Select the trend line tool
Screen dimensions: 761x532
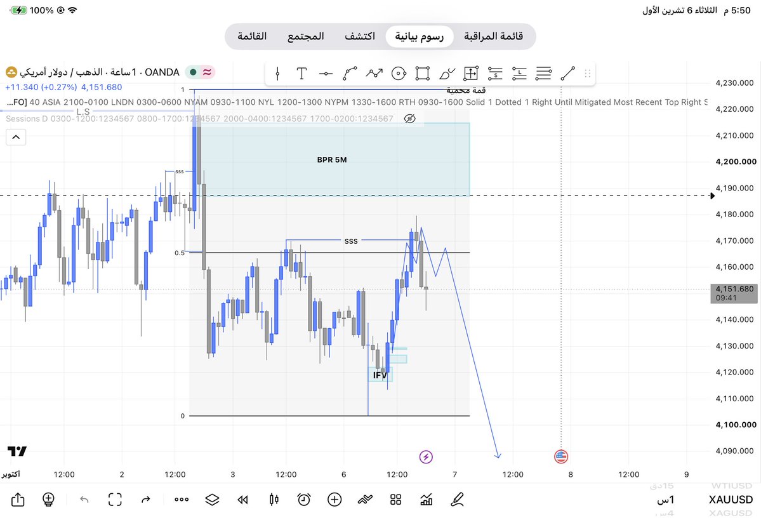point(568,74)
